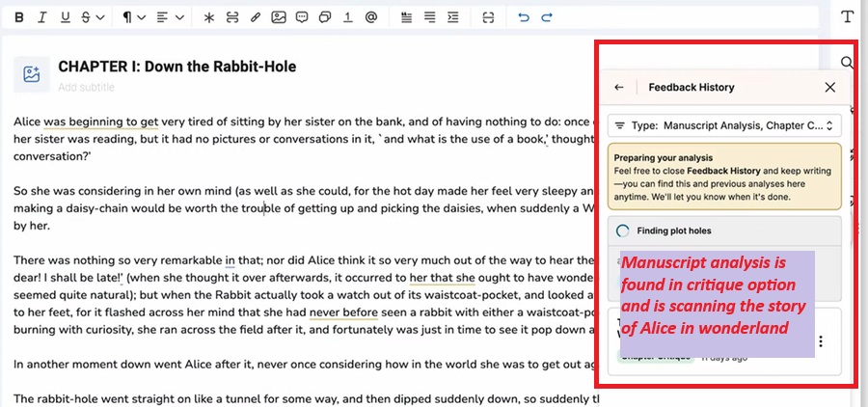Go back using Feedback History arrow
Image resolution: width=868 pixels, height=407 pixels.
point(619,87)
